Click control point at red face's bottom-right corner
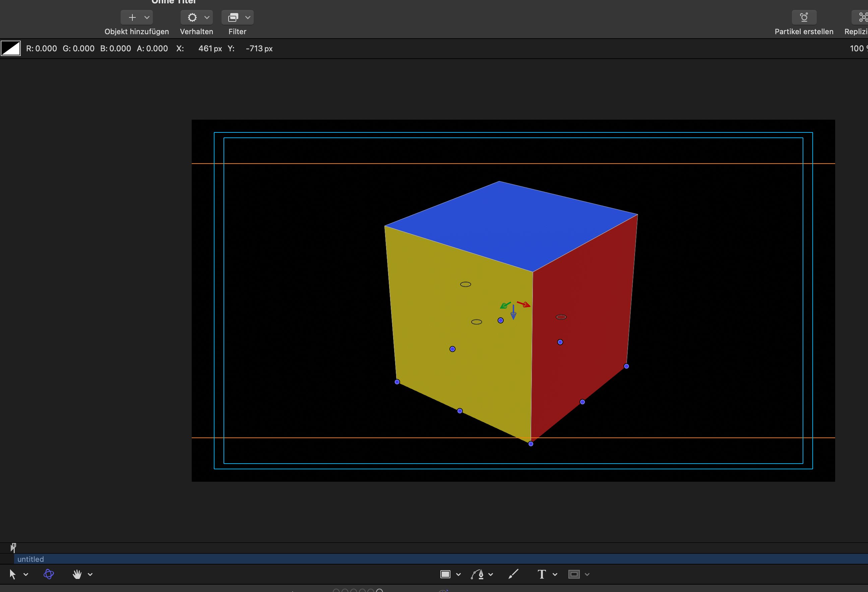 626,366
